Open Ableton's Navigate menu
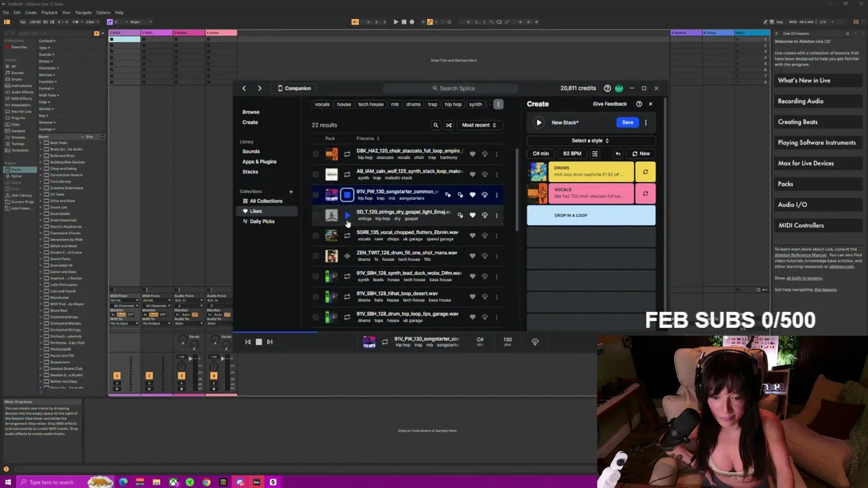868x488 pixels. pos(83,12)
